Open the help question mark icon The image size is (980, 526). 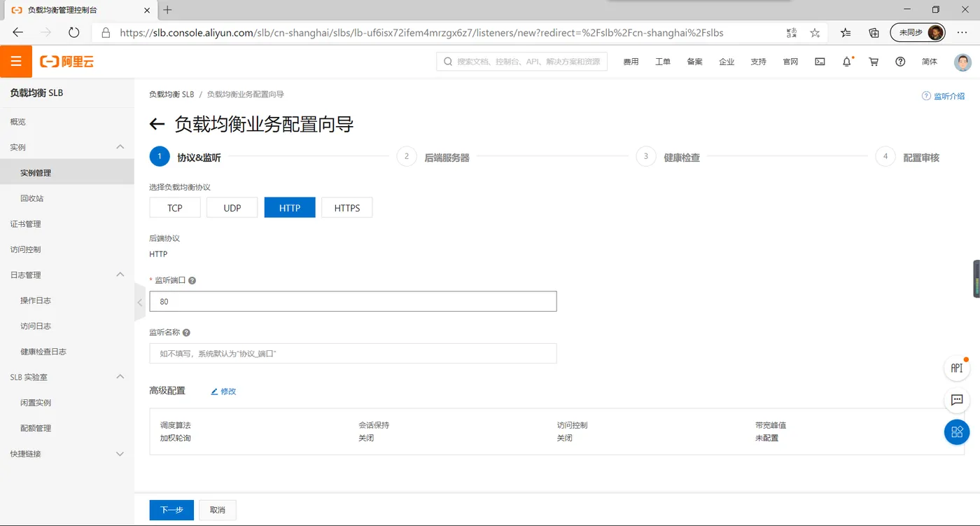point(900,62)
